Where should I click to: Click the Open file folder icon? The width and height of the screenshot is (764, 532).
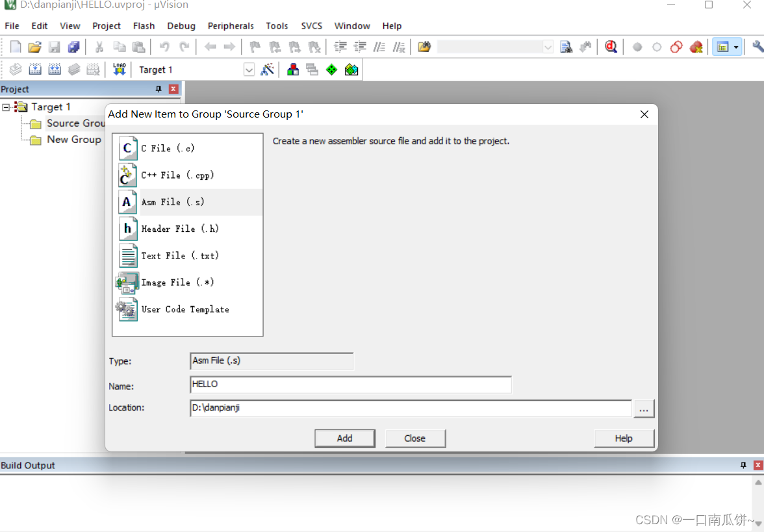pyautogui.click(x=34, y=47)
